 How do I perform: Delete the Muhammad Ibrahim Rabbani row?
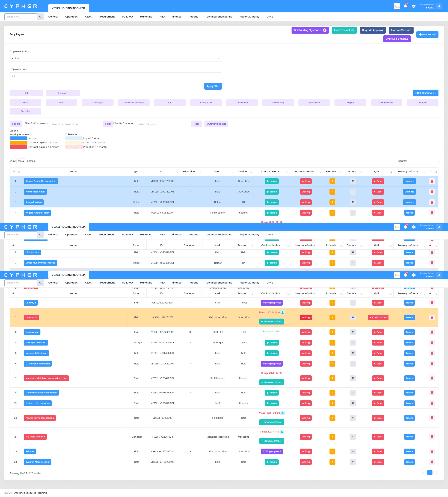[x=432, y=393]
